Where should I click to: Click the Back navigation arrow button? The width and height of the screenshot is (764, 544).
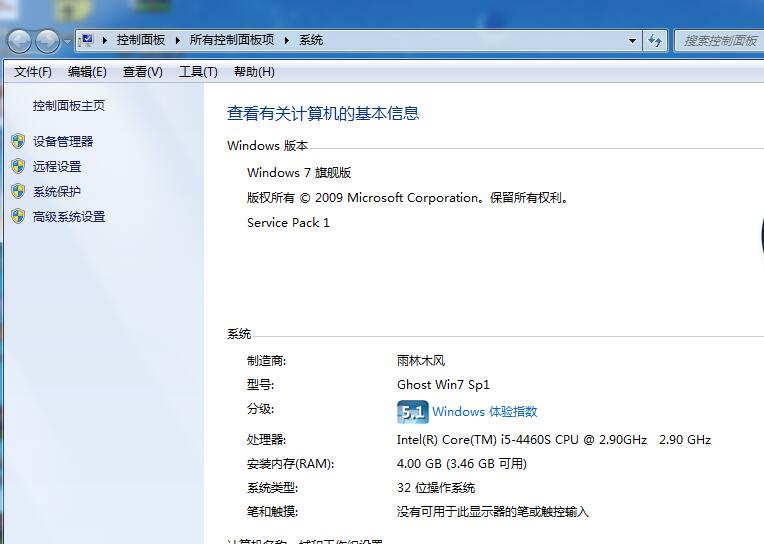(20, 41)
